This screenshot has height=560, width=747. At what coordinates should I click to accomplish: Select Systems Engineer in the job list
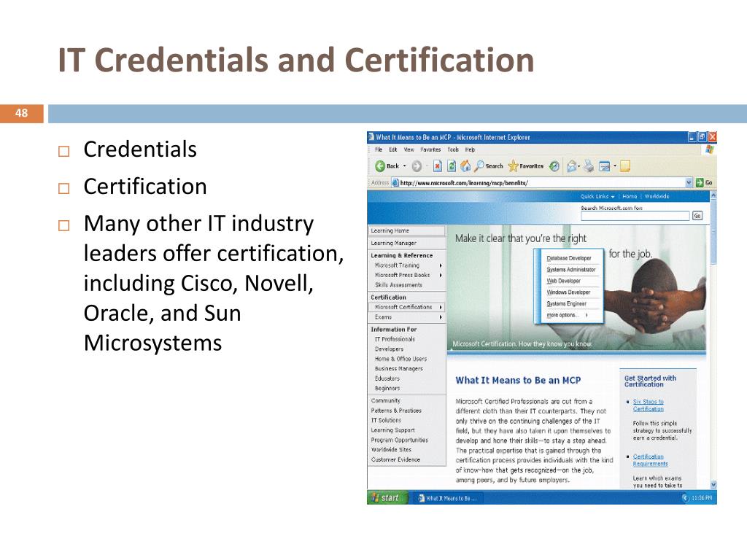(566, 304)
